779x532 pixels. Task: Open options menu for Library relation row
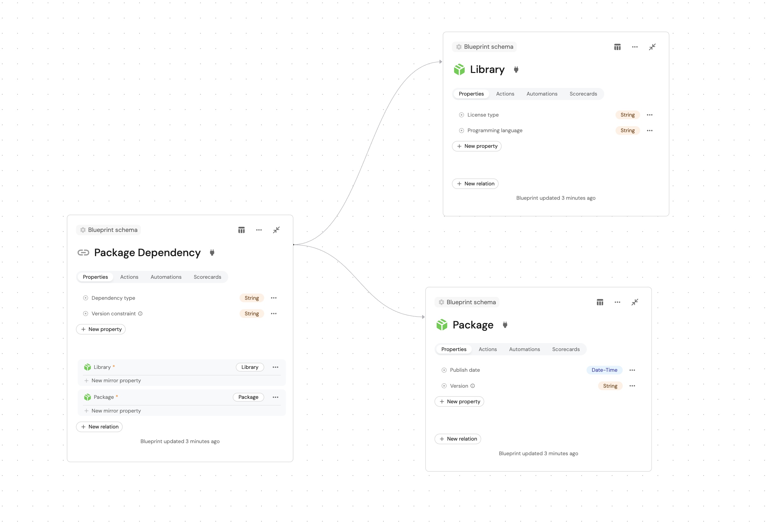coord(275,367)
